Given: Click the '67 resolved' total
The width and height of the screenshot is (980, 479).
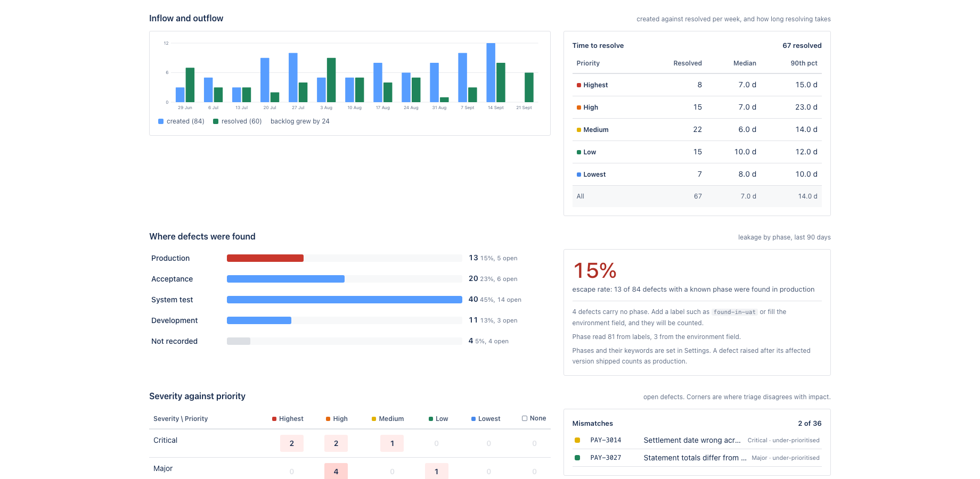Looking at the screenshot, I should point(802,46).
